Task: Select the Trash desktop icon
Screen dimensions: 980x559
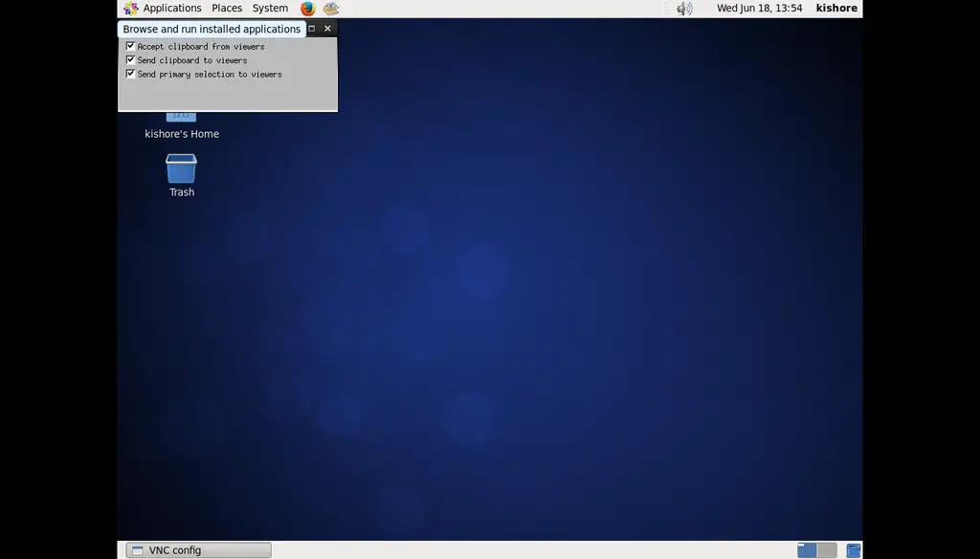Action: 181,168
